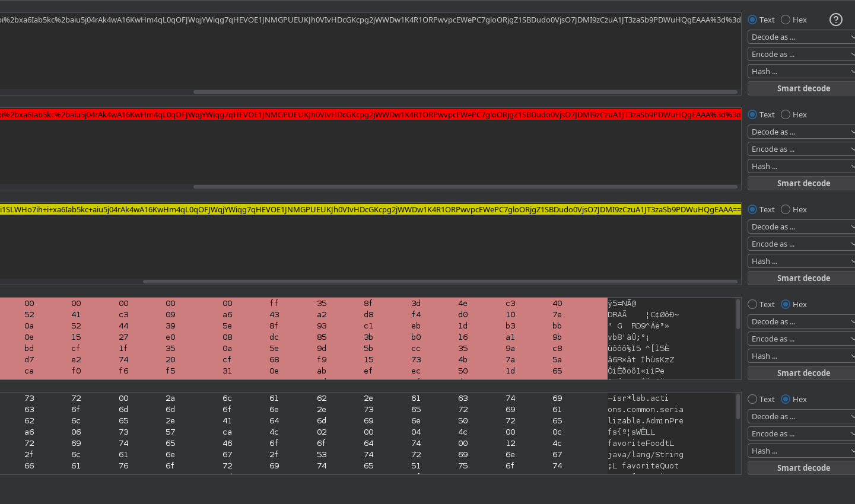
Task: Switch the bottom lab.actions hex row to Text
Action: coord(753,399)
